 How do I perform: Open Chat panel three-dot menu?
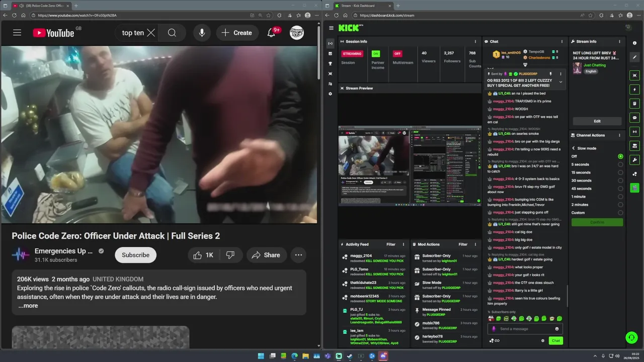pos(562,42)
